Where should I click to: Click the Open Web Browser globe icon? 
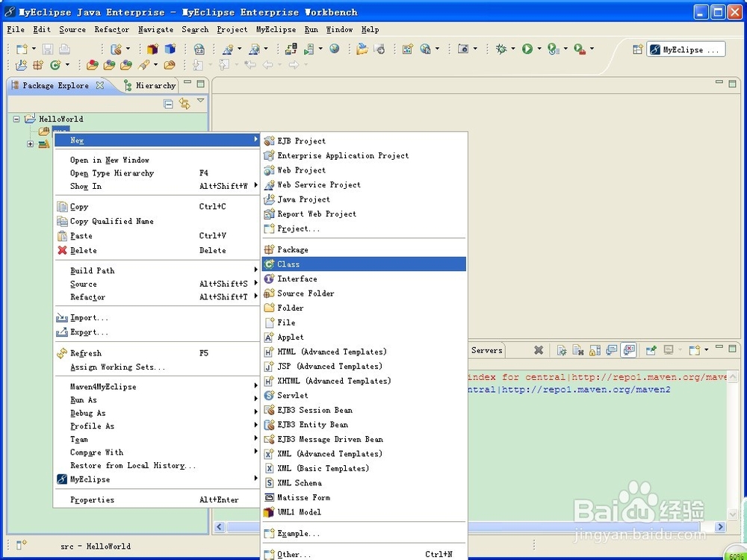click(x=335, y=49)
